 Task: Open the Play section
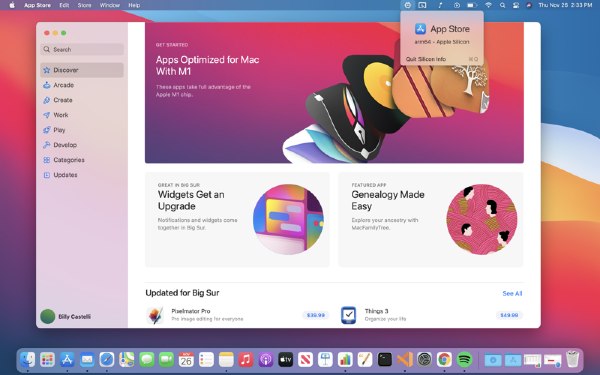[82, 130]
